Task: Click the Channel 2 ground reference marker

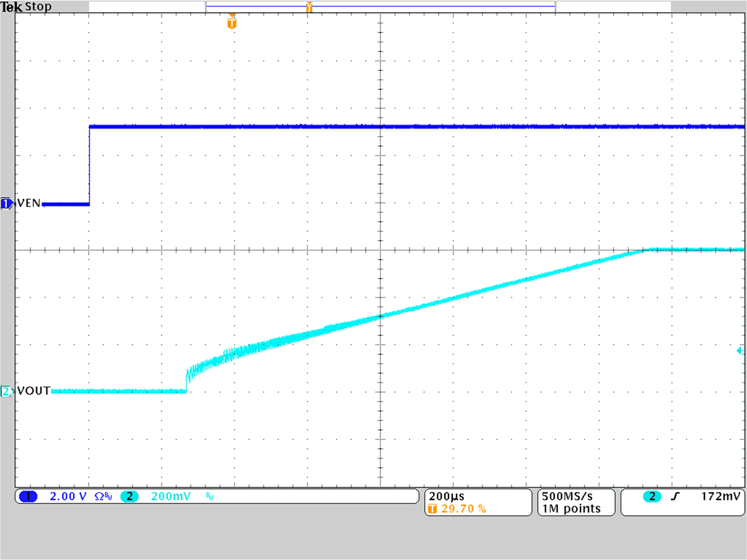Action: coord(6,391)
